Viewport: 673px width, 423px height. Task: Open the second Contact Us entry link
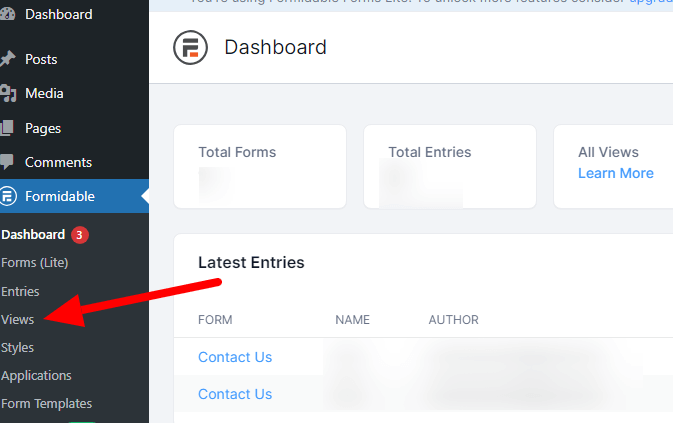(x=235, y=394)
